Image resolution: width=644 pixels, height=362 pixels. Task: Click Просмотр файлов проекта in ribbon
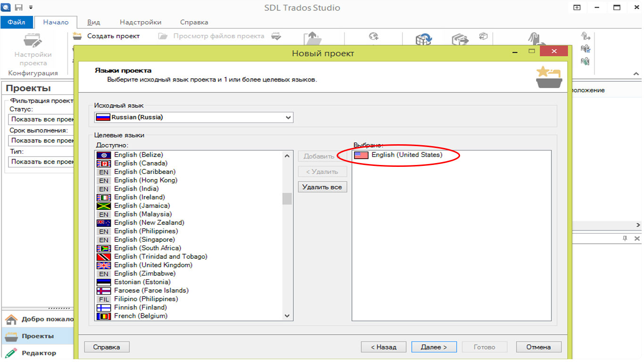tap(212, 36)
